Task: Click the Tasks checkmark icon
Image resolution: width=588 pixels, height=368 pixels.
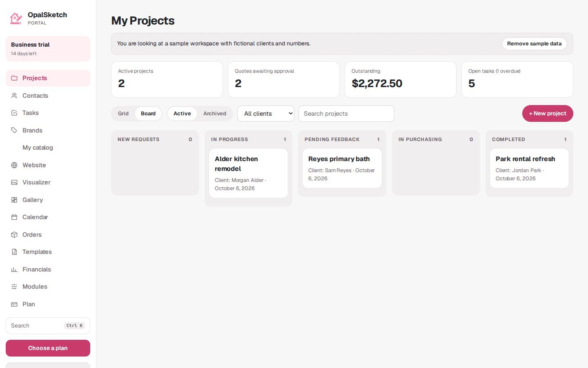Action: 14,113
